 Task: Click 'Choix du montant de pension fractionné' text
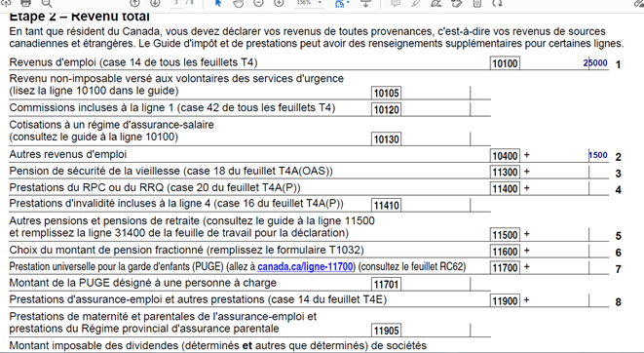click(x=106, y=250)
